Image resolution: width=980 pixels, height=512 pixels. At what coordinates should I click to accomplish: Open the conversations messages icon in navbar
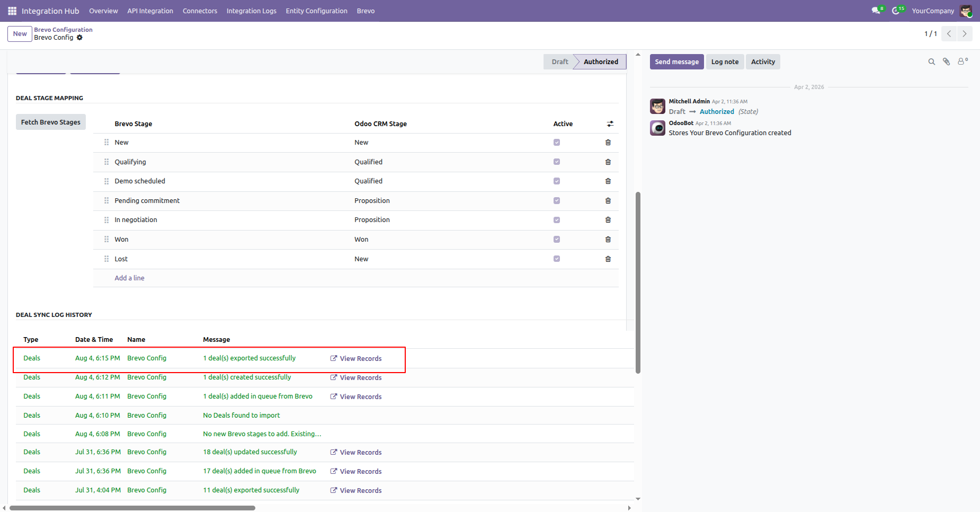coord(877,11)
